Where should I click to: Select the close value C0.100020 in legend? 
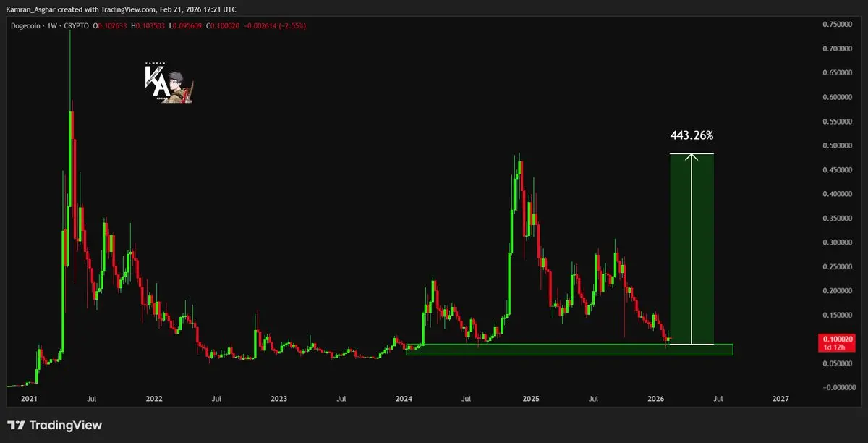pyautogui.click(x=223, y=26)
